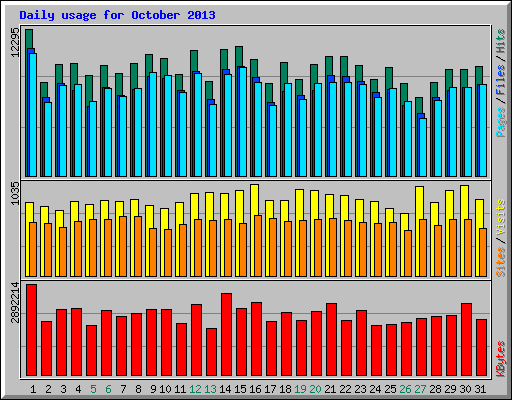Click weekend day 20 on the x-axis

tap(315, 389)
